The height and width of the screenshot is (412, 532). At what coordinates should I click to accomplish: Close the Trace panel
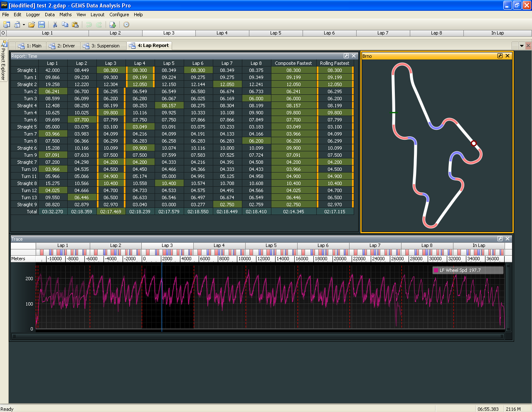(x=507, y=239)
